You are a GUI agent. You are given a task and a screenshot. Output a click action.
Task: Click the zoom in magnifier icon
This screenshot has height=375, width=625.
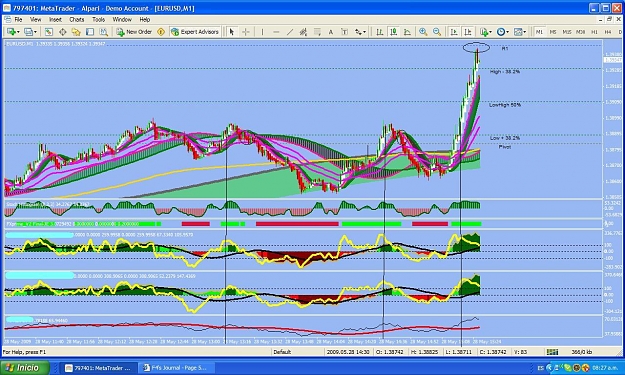coord(423,32)
